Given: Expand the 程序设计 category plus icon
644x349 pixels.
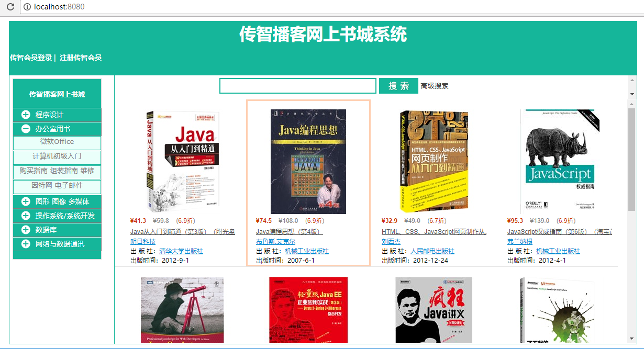Looking at the screenshot, I should (26, 115).
